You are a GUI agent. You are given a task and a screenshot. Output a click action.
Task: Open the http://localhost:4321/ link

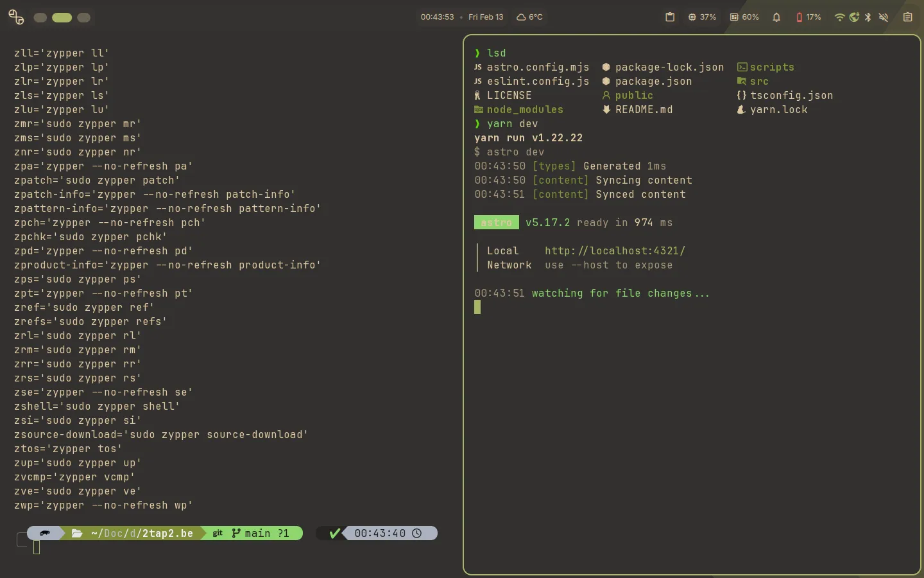[614, 250]
